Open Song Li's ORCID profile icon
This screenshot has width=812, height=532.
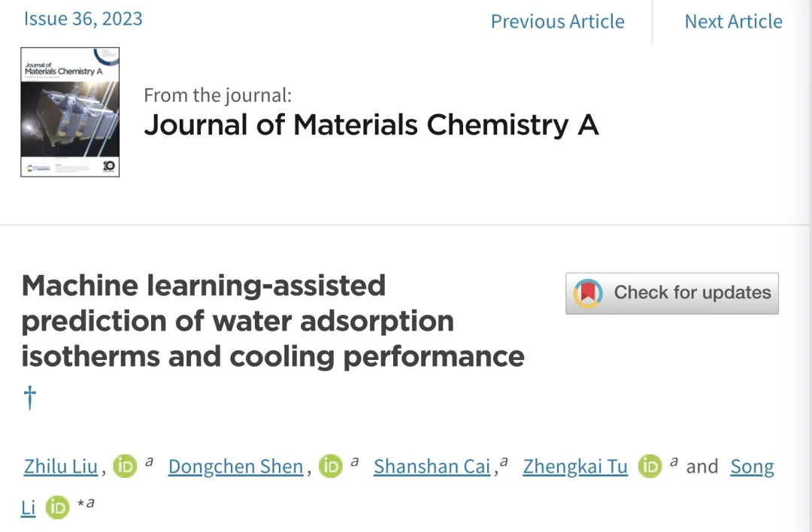57,508
